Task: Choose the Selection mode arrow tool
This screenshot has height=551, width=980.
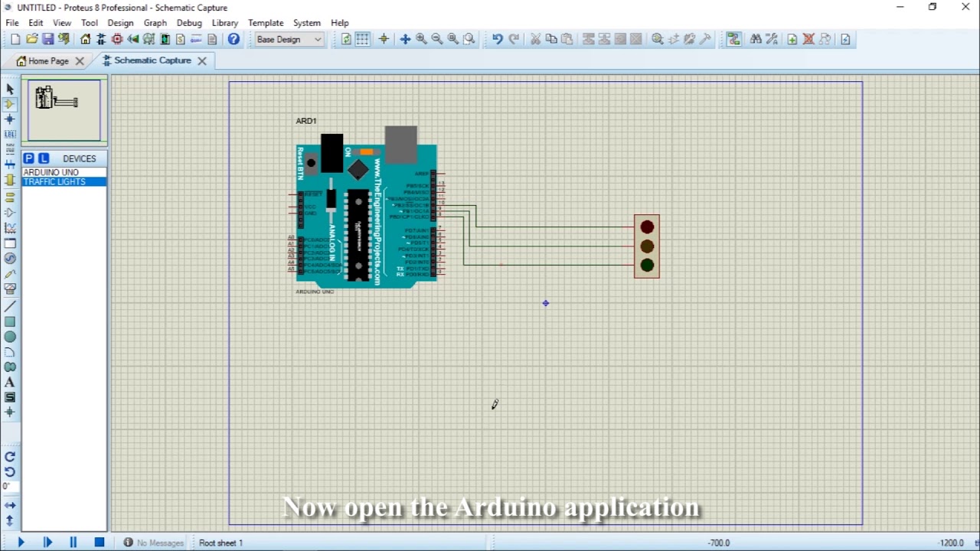Action: [x=10, y=89]
